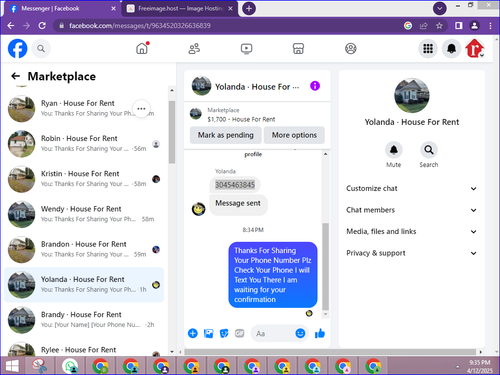Image resolution: width=500 pixels, height=375 pixels.
Task: Click chat messages scrollbar thumb
Action: (326, 267)
